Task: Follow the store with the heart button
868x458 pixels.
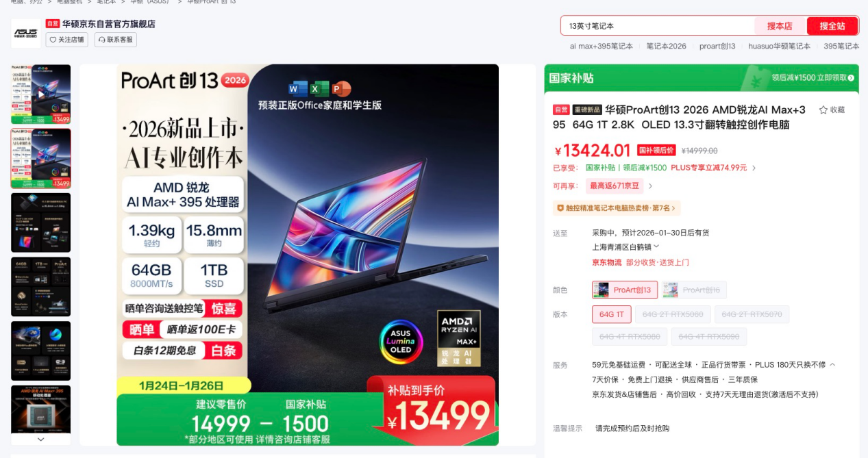Action: [67, 40]
